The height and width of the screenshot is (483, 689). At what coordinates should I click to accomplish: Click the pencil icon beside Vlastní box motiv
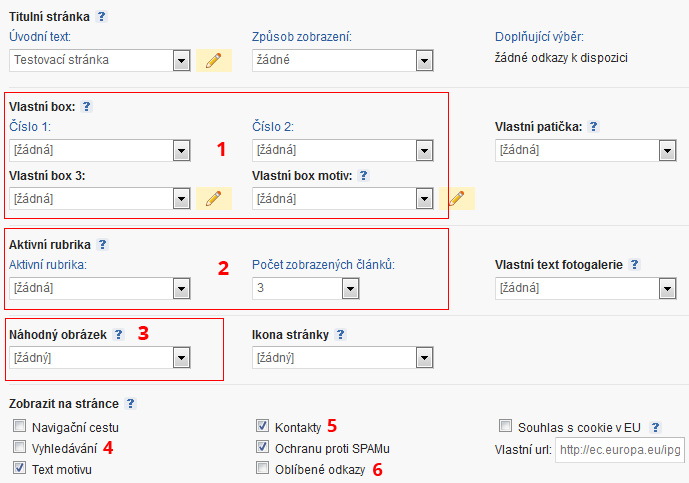(x=457, y=198)
